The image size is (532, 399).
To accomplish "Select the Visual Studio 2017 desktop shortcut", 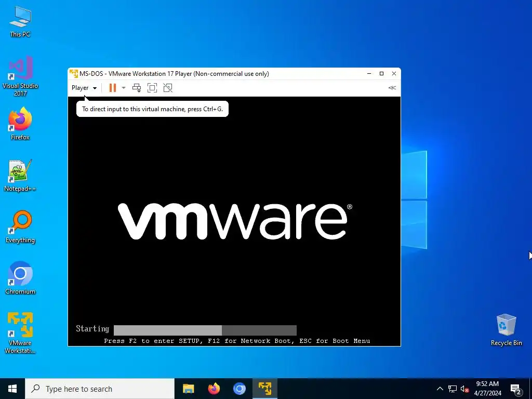I will (x=20, y=76).
